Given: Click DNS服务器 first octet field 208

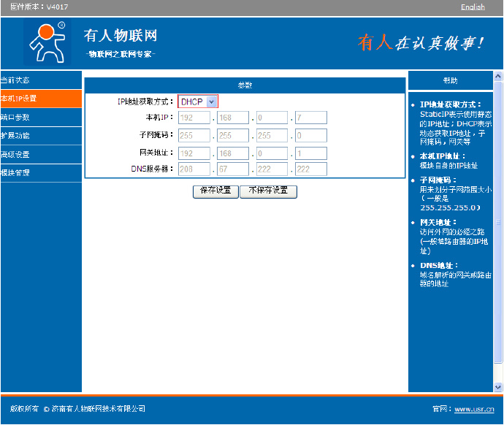Looking at the screenshot, I should tap(194, 169).
